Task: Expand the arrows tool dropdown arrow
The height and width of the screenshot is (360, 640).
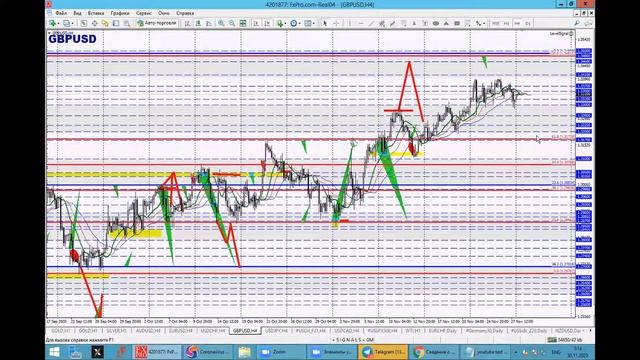Action: pyautogui.click(x=484, y=23)
